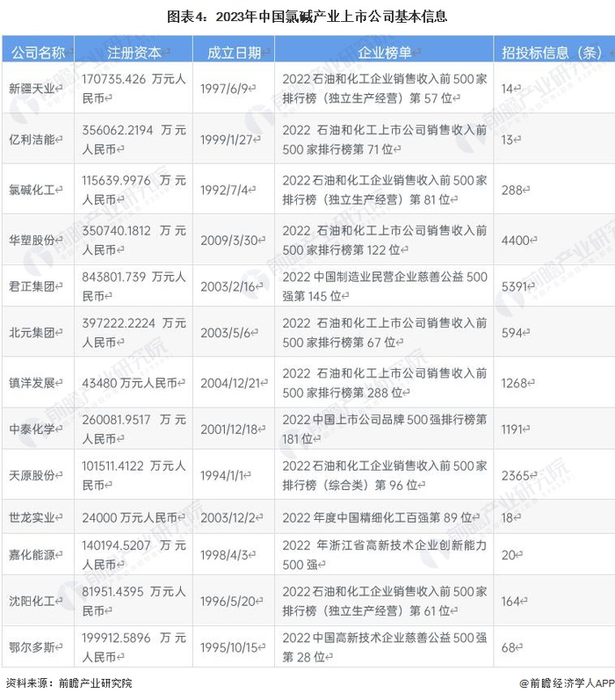Viewport: 615px width, 700px height.
Task: Click founding date 1992/7/4
Action: point(224,190)
